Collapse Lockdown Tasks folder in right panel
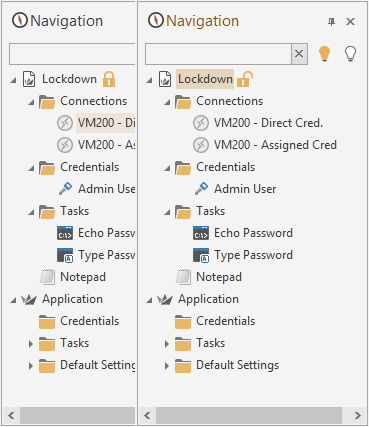This screenshot has height=427, width=369. (x=167, y=212)
